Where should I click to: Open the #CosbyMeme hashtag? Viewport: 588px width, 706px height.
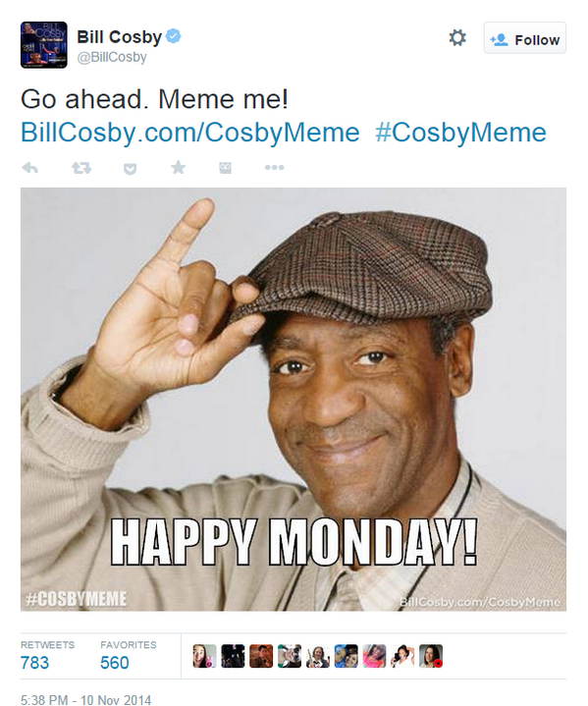pyautogui.click(x=460, y=133)
